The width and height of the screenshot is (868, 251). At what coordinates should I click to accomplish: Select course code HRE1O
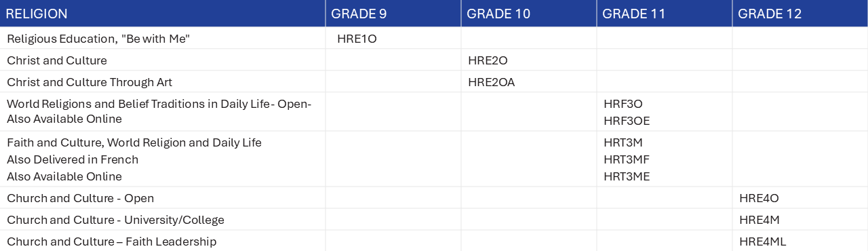pyautogui.click(x=357, y=39)
